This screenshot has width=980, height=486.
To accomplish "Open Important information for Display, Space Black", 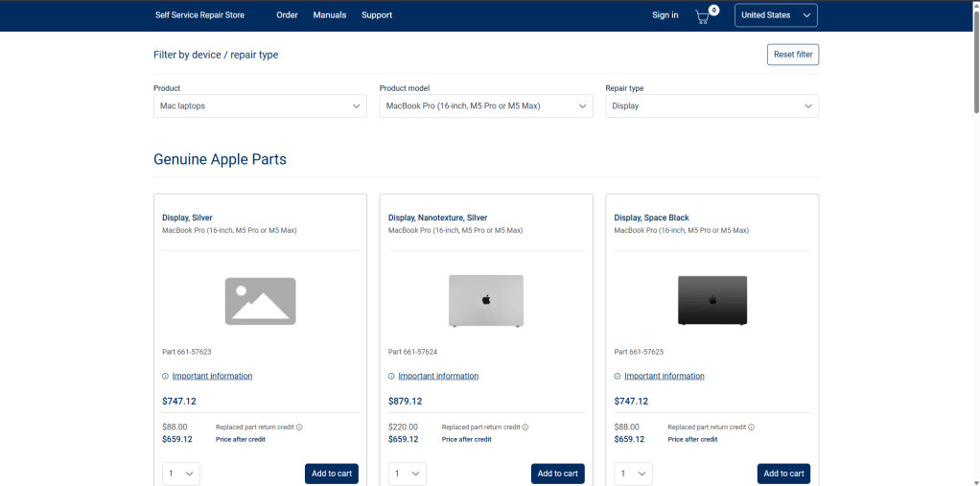I will [665, 376].
